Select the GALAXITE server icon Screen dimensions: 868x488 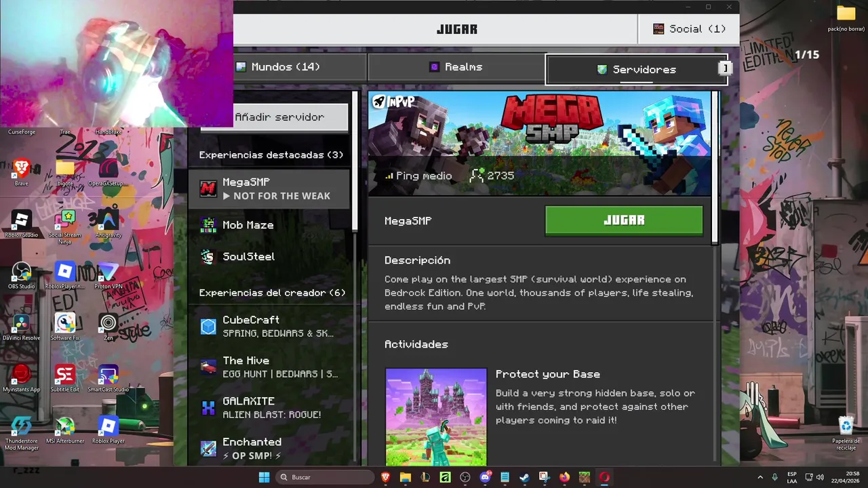click(x=208, y=408)
